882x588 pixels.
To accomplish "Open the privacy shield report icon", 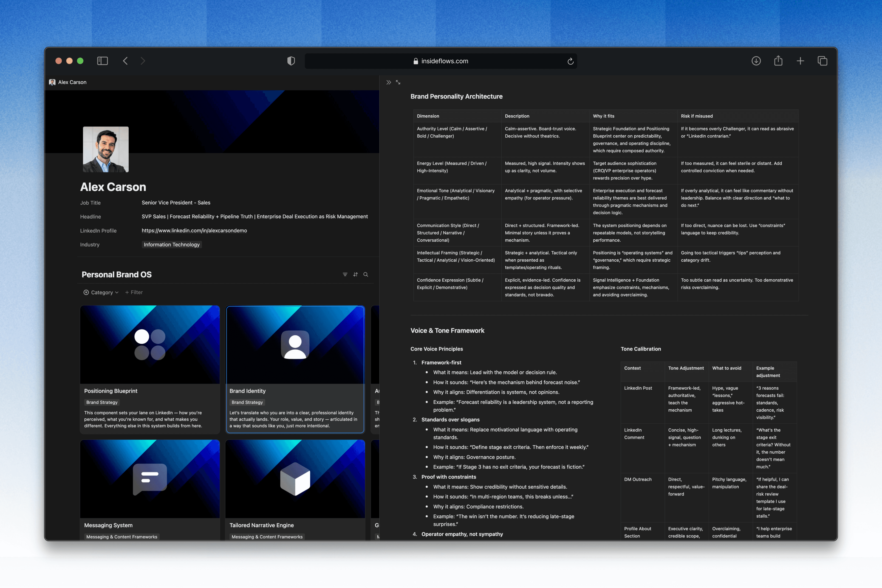I will click(x=291, y=61).
